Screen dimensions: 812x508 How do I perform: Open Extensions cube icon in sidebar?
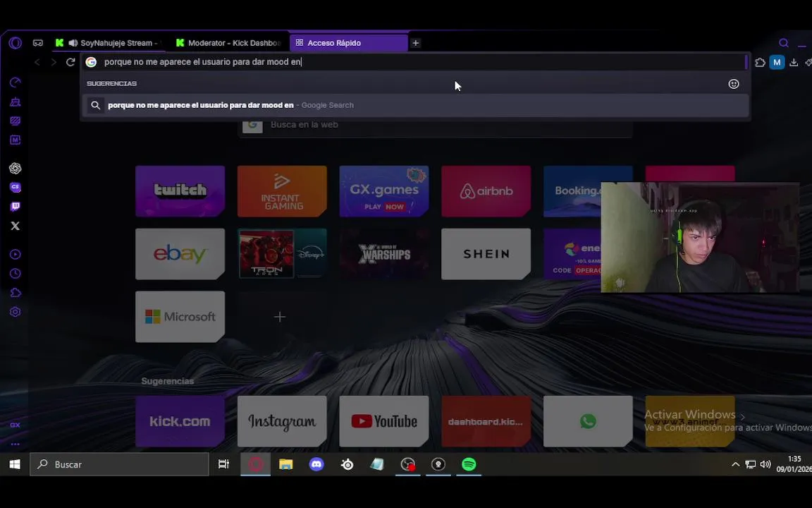(15, 292)
